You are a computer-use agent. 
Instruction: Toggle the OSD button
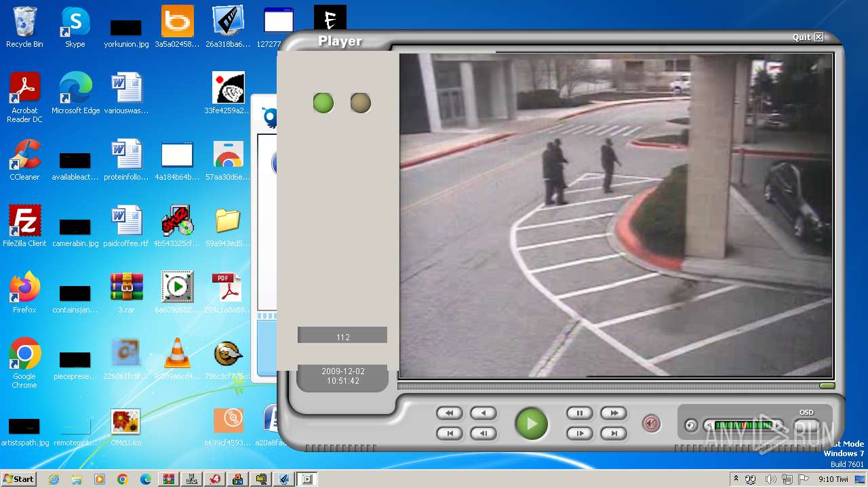coord(806,426)
